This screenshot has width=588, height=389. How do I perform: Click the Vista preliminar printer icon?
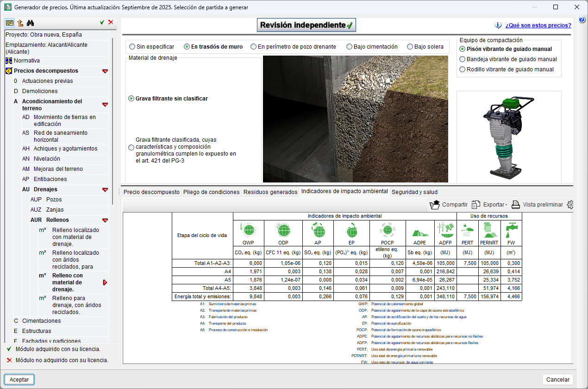point(516,205)
